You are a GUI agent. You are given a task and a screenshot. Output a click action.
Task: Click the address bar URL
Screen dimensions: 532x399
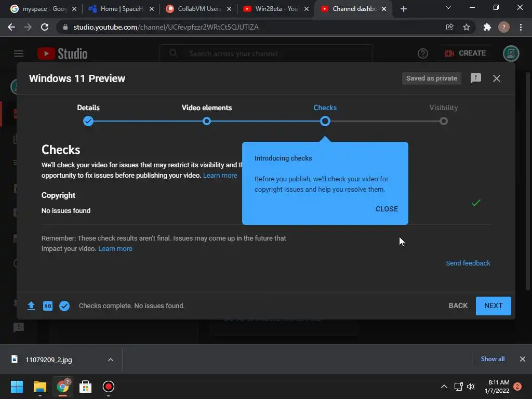[166, 27]
